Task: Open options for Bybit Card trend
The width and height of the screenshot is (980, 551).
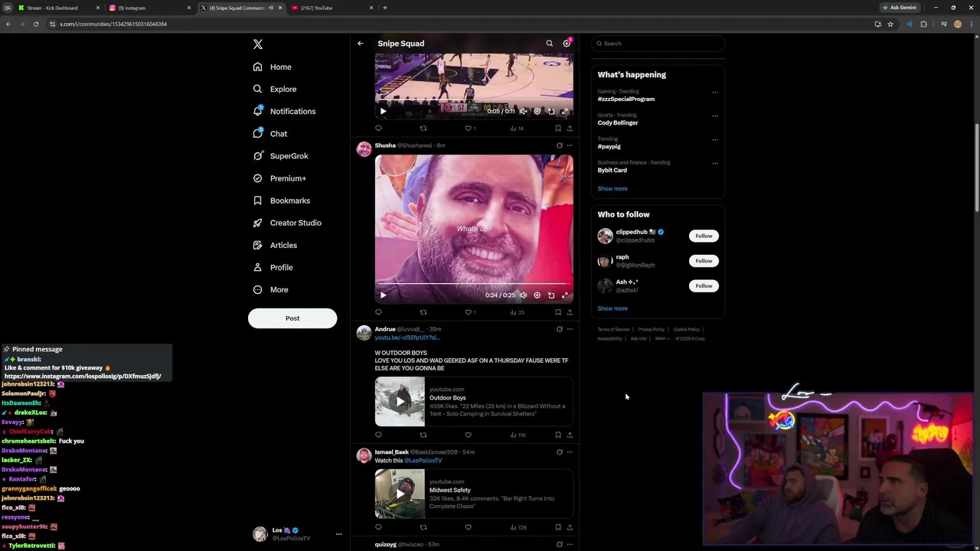Action: [714, 164]
